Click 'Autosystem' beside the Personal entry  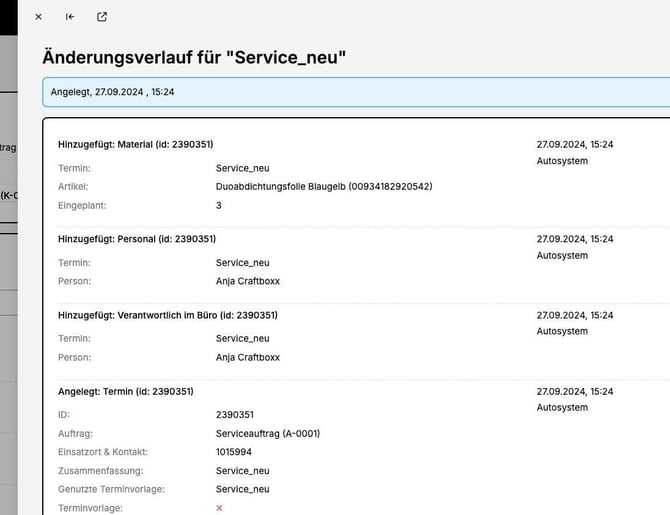tap(562, 256)
